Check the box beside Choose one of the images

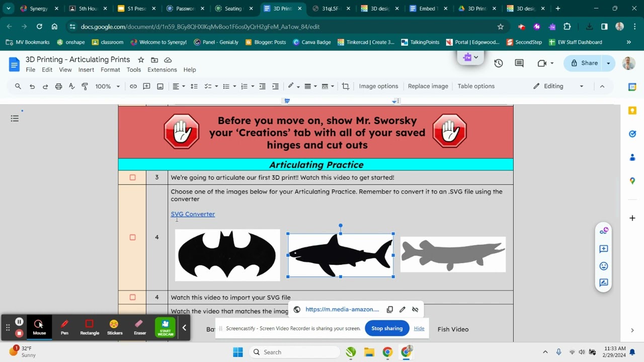coord(133,237)
